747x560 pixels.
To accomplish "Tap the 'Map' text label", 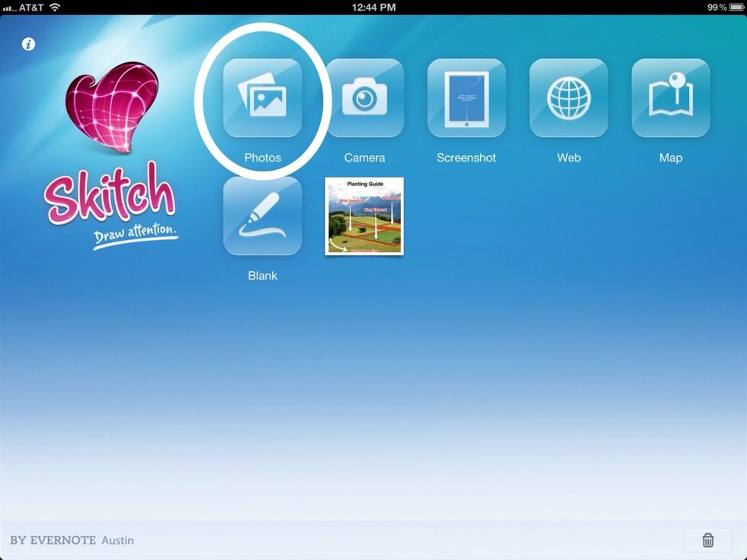I will (671, 158).
